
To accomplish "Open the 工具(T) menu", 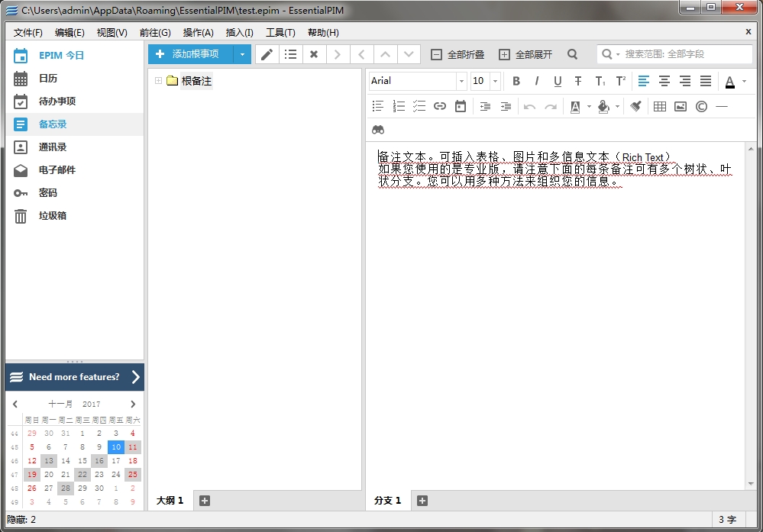I will coord(280,33).
